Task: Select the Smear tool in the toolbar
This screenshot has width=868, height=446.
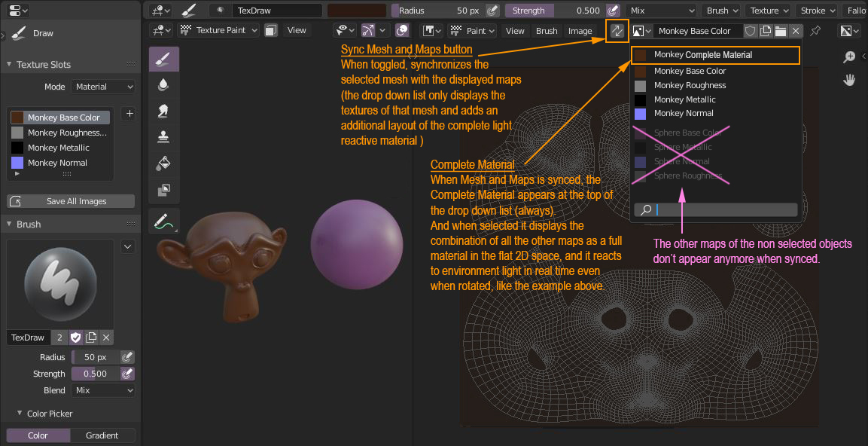Action: [164, 111]
